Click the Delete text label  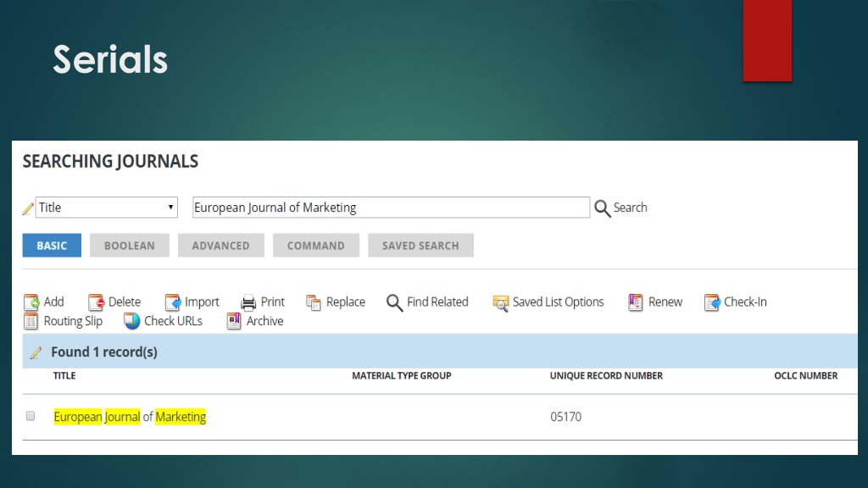125,302
